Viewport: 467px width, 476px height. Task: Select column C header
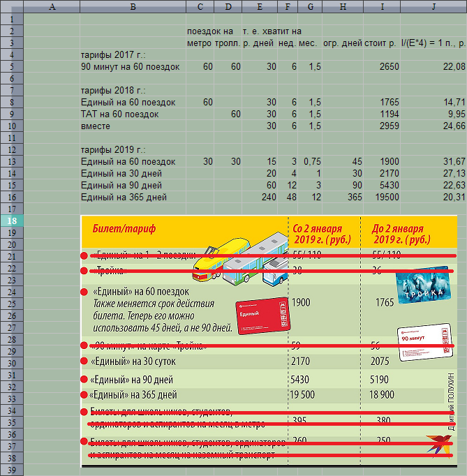click(x=200, y=6)
